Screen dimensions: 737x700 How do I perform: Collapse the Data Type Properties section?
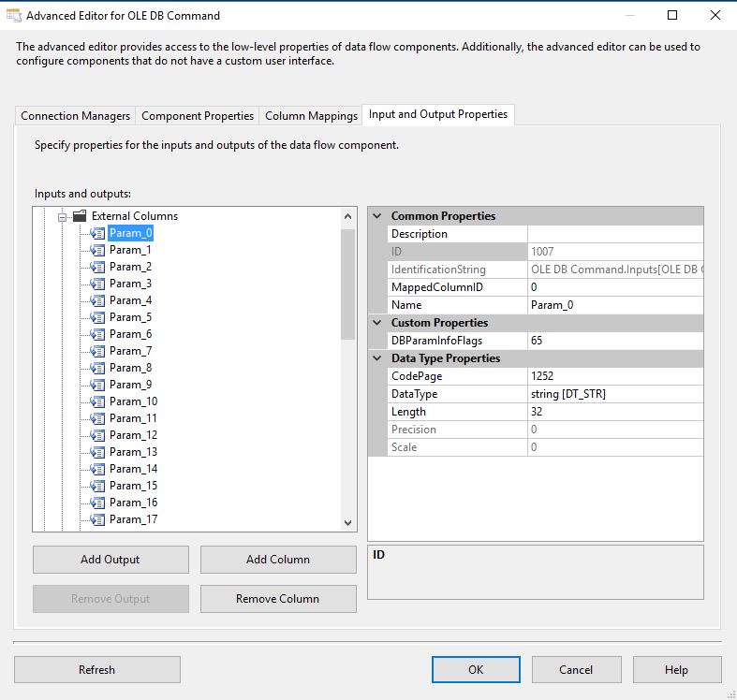377,358
